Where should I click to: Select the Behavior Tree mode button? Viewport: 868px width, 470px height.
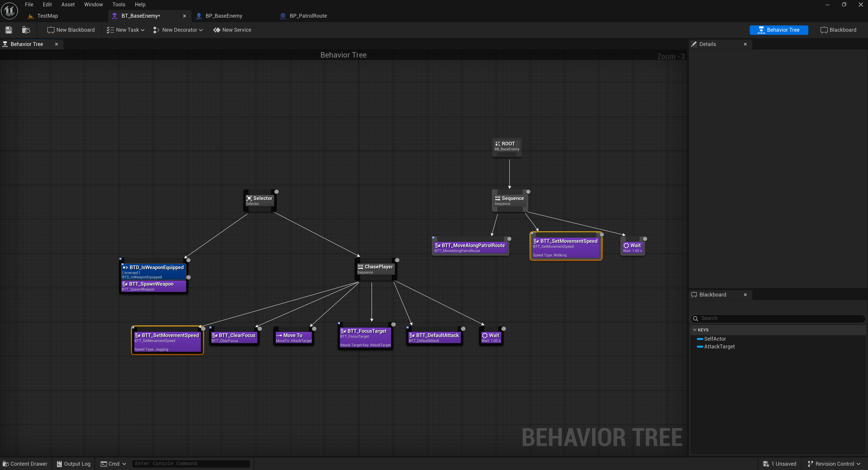(x=778, y=30)
